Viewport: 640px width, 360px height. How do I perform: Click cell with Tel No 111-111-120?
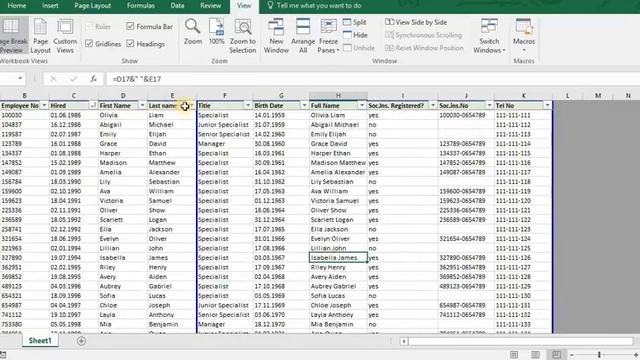(x=523, y=200)
